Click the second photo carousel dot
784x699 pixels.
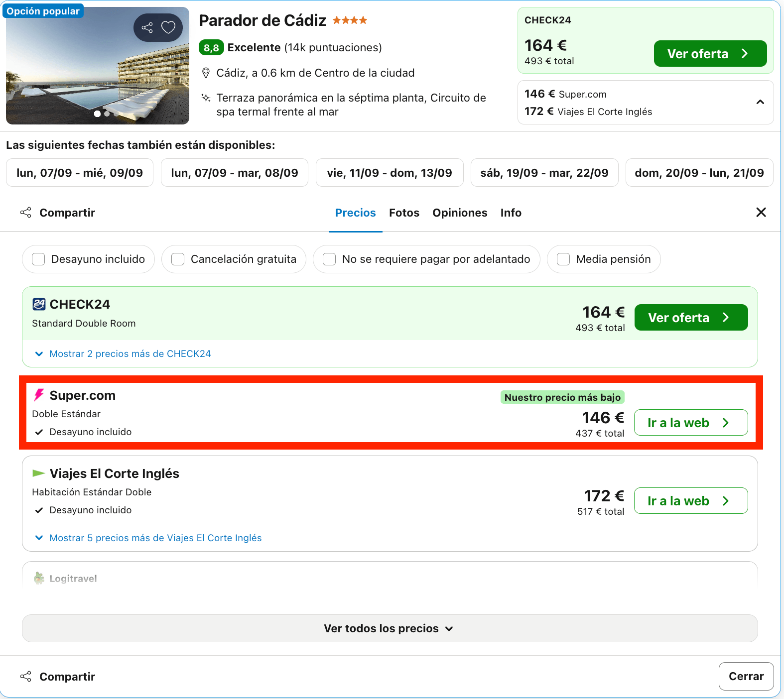107,114
